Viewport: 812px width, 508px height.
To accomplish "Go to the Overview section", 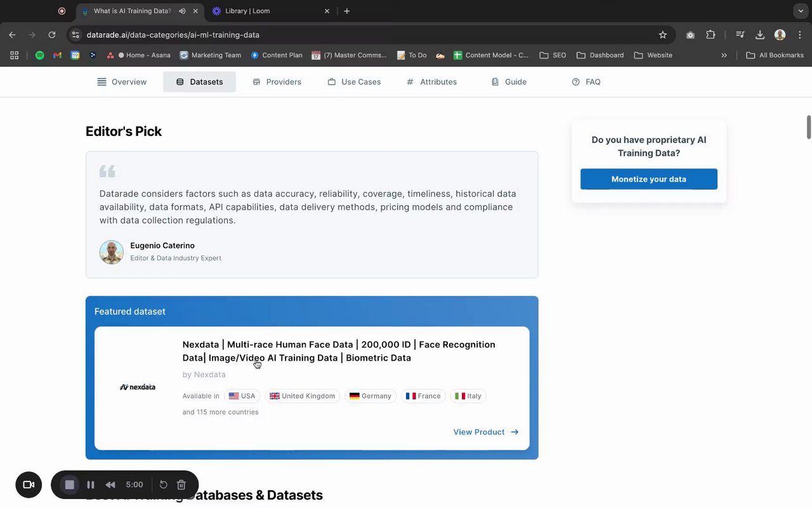I will tap(122, 82).
